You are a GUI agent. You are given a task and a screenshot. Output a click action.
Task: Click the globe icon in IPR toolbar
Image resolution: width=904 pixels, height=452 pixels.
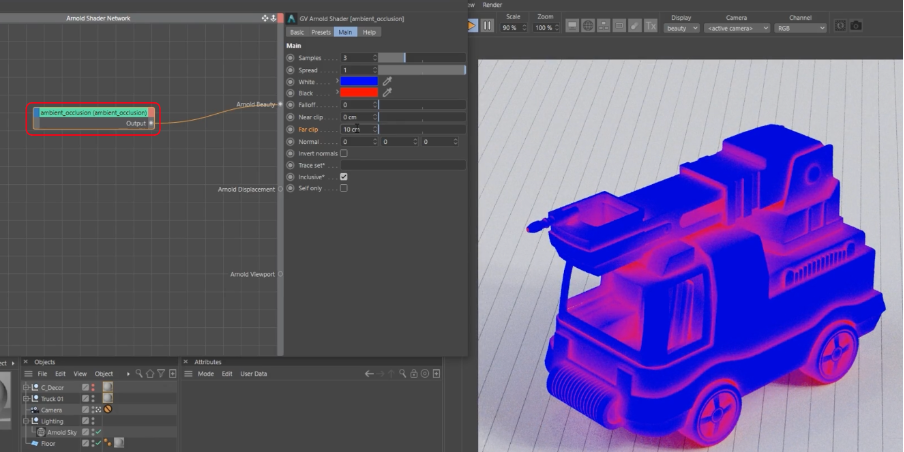[x=587, y=25]
